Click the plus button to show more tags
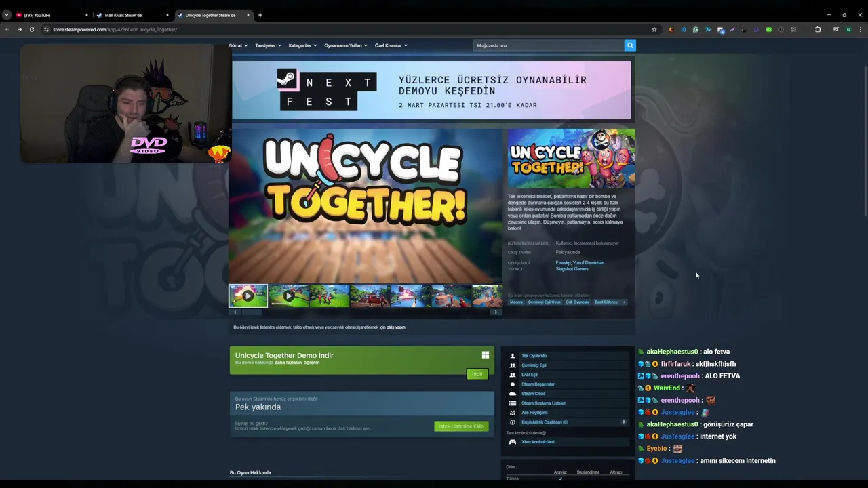The image size is (868, 488). click(x=624, y=302)
